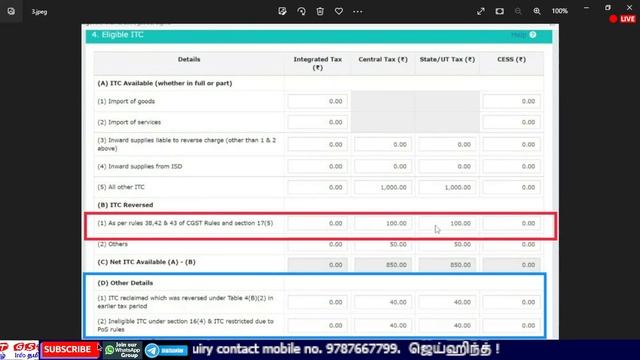Click Import of goods Integrated Tax field
640x360 pixels.
pos(318,101)
